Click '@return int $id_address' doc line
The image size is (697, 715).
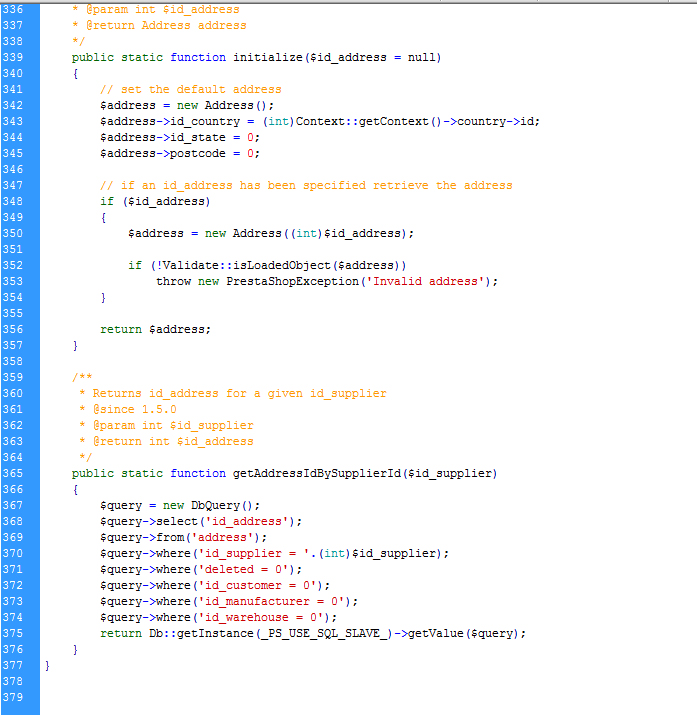coord(173,441)
